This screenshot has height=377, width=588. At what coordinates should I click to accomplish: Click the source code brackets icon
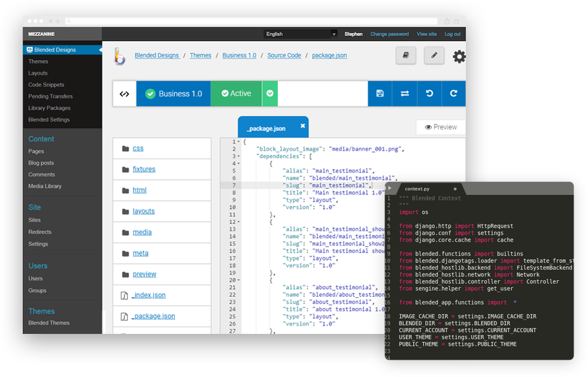[125, 94]
